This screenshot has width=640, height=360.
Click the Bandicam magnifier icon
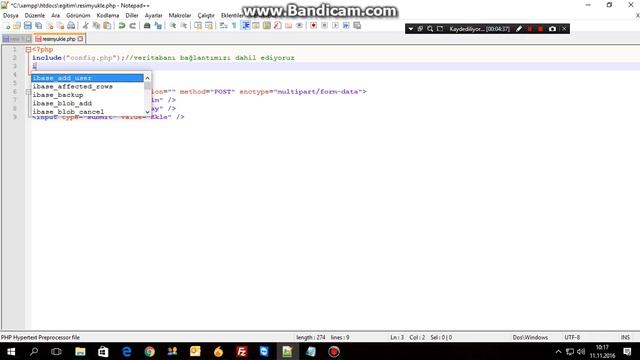click(x=430, y=29)
